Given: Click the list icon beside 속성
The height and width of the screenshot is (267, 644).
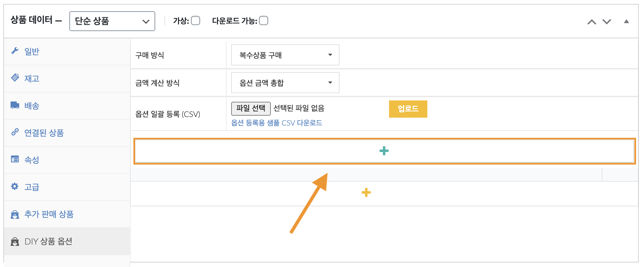Looking at the screenshot, I should click(15, 159).
